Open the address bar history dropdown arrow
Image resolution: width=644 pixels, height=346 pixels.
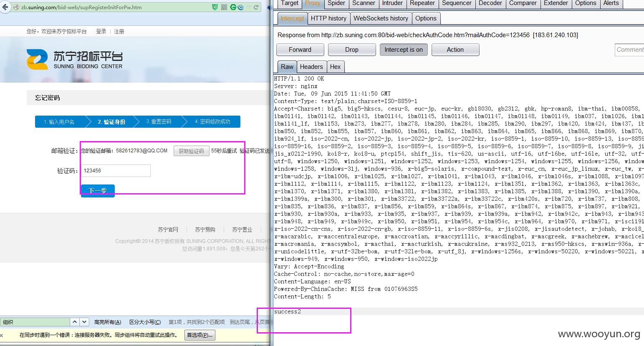pos(249,7)
